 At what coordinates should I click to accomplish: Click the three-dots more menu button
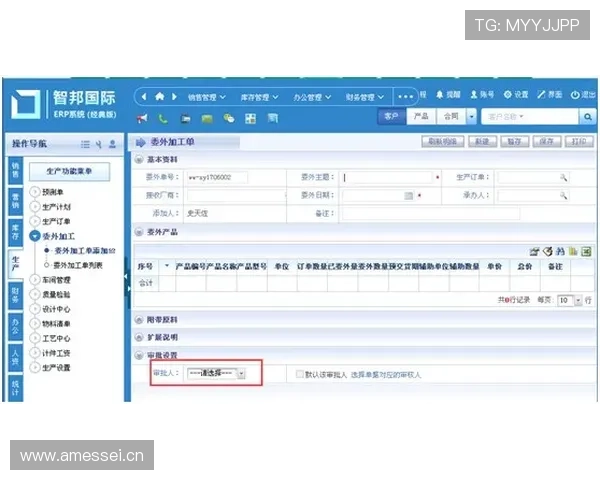coord(405,97)
